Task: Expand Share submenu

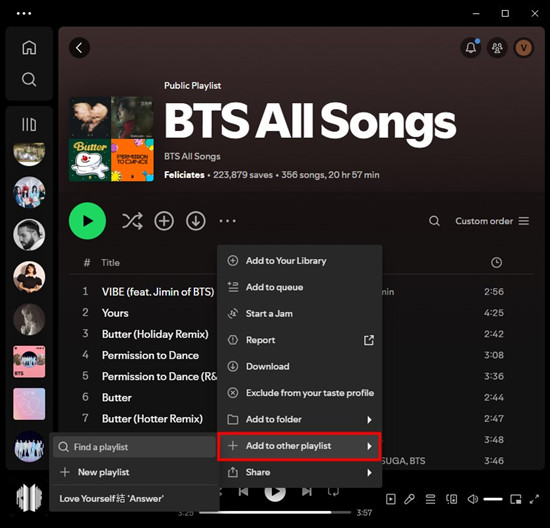Action: click(x=300, y=472)
